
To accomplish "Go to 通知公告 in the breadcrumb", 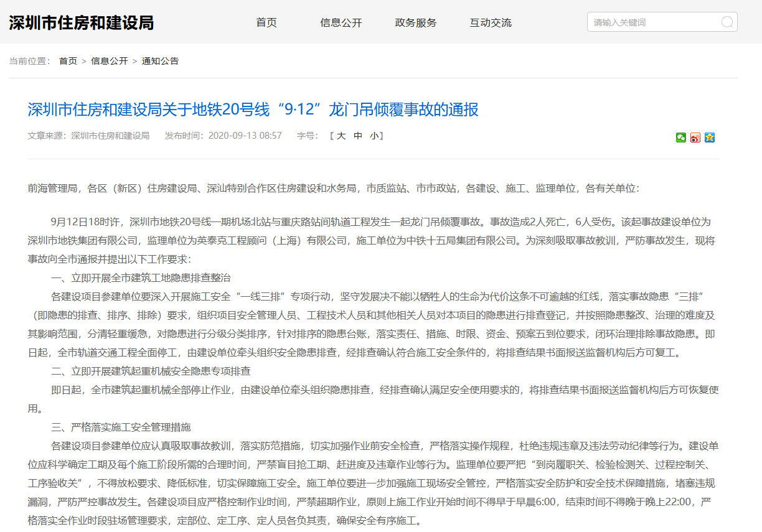I will [x=160, y=61].
